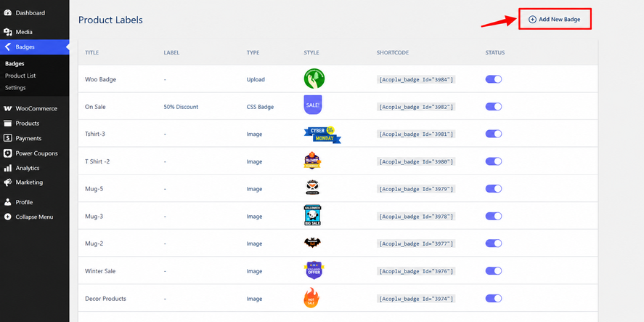Click the Badges chevron icon in sidebar
Screen dimensions: 644x322
pyautogui.click(x=7, y=47)
